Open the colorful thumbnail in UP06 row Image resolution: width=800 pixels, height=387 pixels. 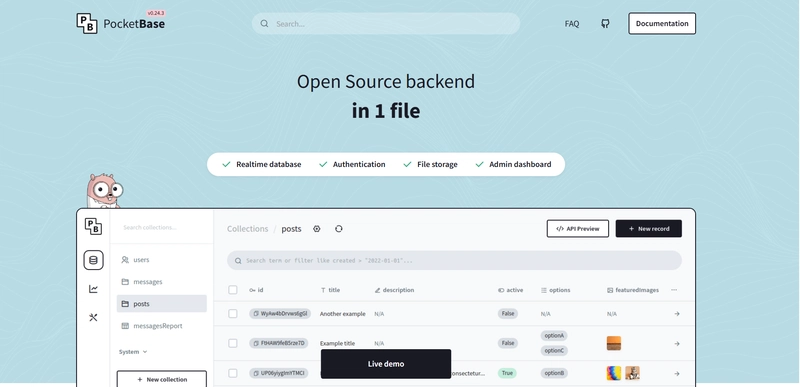click(x=614, y=373)
